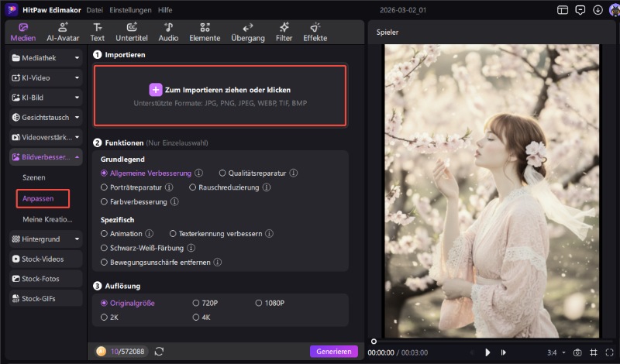This screenshot has height=364, width=620.
Task: Choose Rauschreduzierung radio button
Action: pos(193,187)
